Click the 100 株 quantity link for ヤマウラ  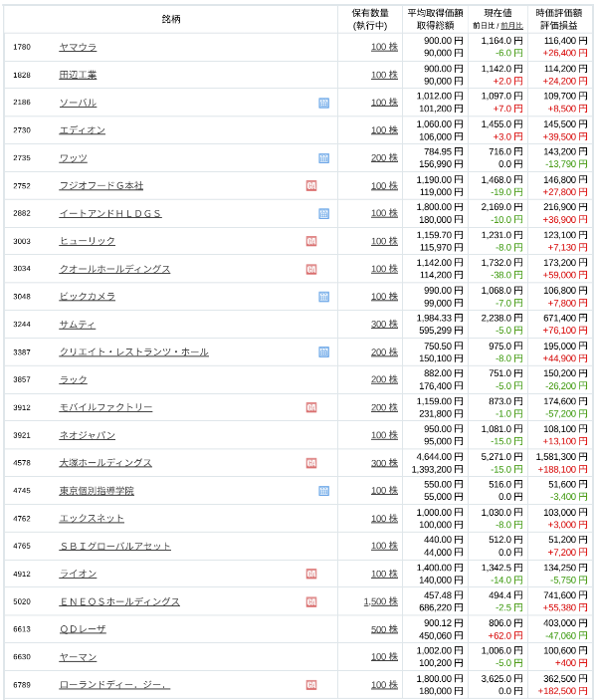384,47
